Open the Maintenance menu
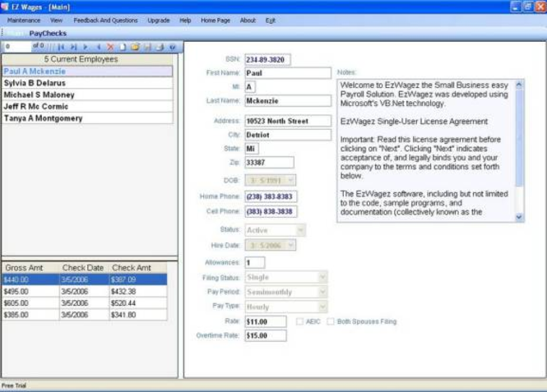 coord(24,19)
